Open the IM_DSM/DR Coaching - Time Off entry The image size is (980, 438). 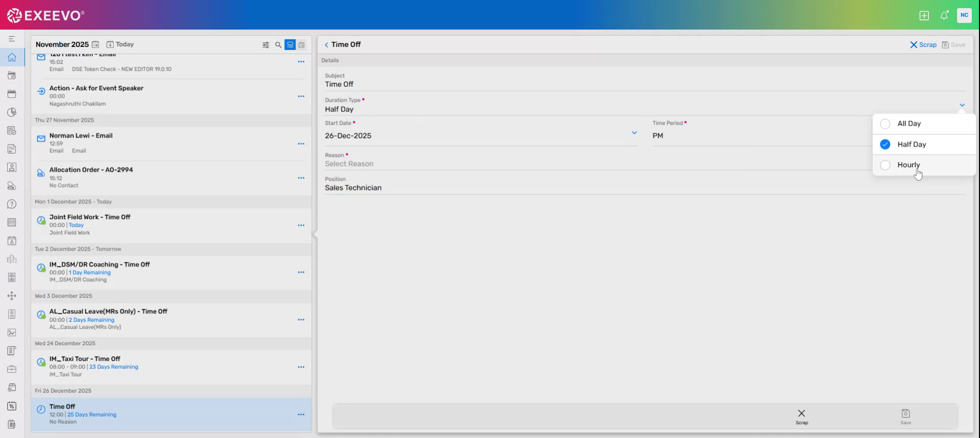point(171,272)
